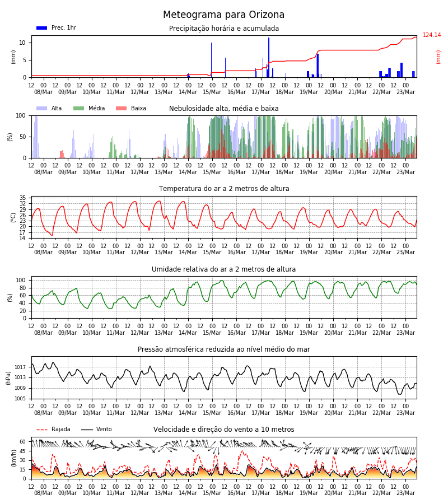Click the 23/Mar date label under wind chart
Screen dimensions: 448x504
point(405,493)
